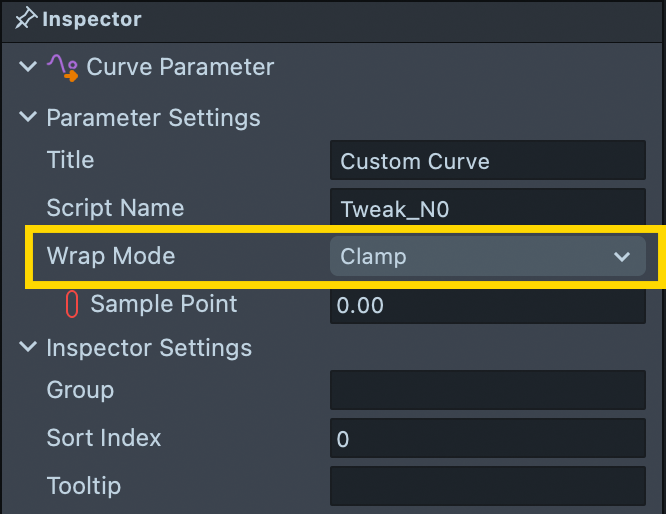Click the Curve Parameter header label
This screenshot has height=514, width=666.
(180, 68)
